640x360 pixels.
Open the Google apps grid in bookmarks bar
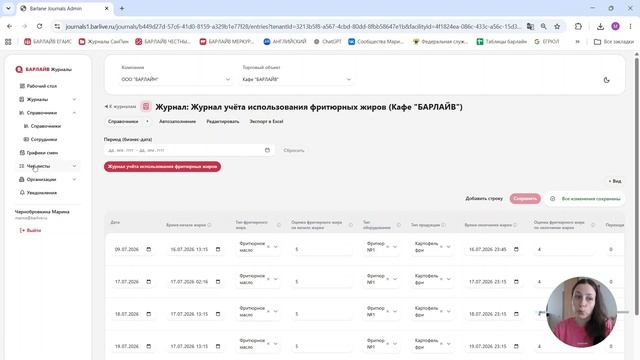click(x=8, y=42)
